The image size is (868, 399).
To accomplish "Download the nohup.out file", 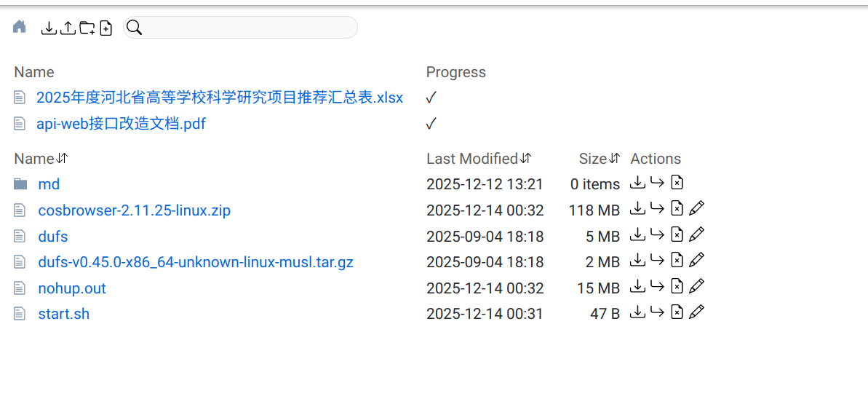I will point(637,287).
